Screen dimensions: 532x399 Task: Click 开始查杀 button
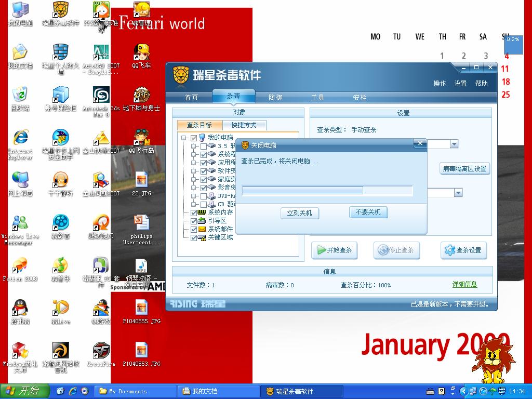334,250
